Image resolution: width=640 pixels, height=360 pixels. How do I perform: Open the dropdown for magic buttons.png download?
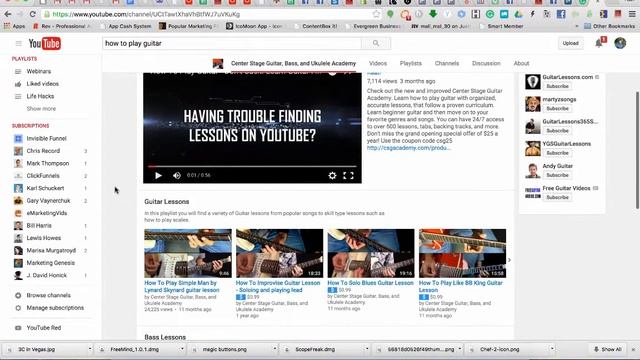pyautogui.click(x=274, y=349)
